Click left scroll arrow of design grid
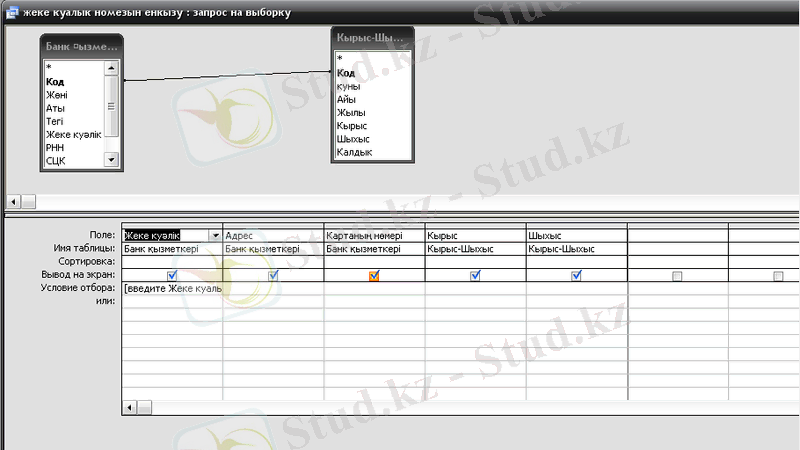The height and width of the screenshot is (450, 800). 130,407
